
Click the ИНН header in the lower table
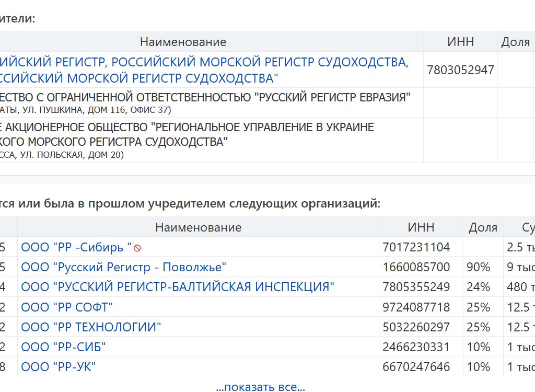(421, 227)
